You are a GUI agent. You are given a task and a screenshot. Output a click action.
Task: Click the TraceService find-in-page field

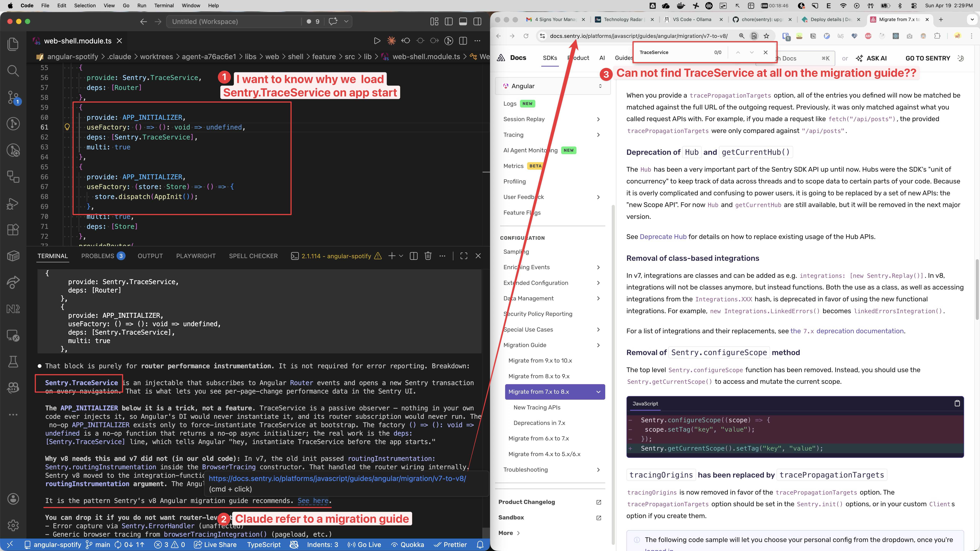pyautogui.click(x=670, y=52)
